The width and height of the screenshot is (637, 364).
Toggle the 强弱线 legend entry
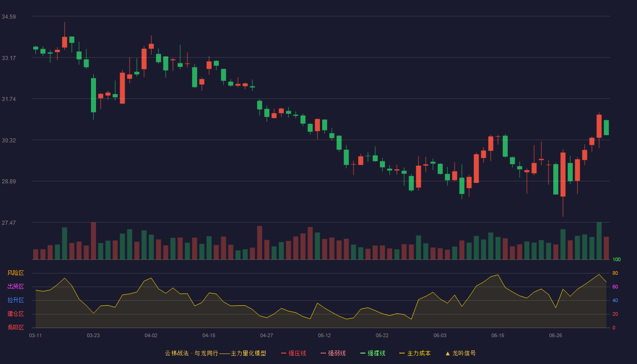click(x=333, y=353)
